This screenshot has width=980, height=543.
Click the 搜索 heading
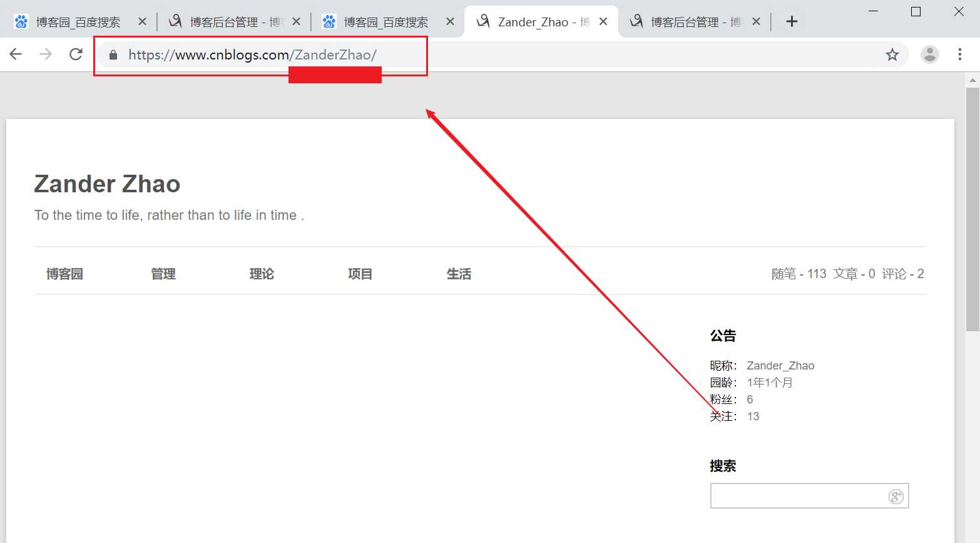(x=723, y=466)
